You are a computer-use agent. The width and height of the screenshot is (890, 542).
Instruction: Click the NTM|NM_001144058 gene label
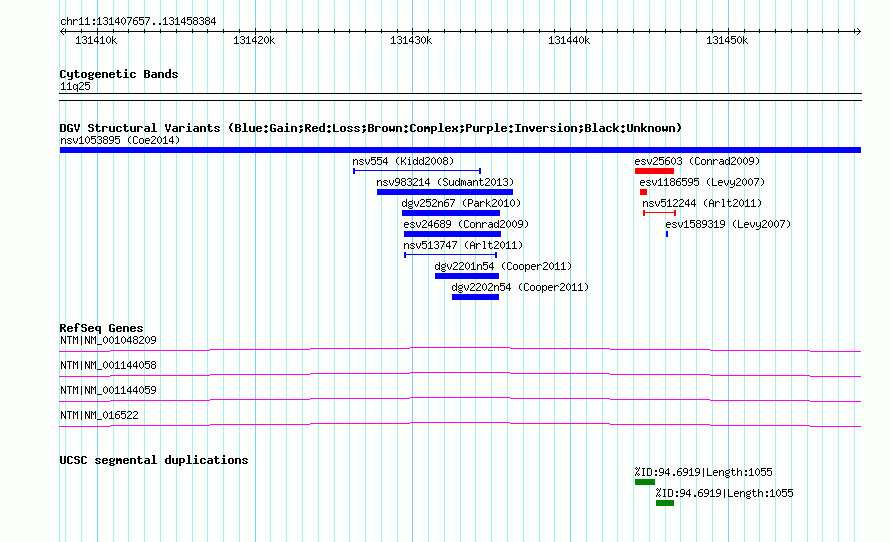click(x=108, y=365)
